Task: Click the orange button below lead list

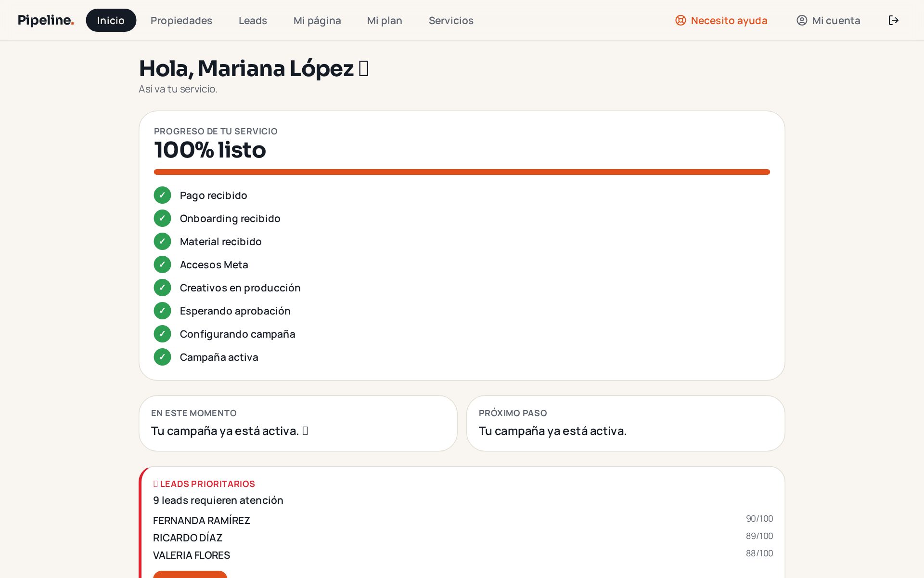Action: 190,574
